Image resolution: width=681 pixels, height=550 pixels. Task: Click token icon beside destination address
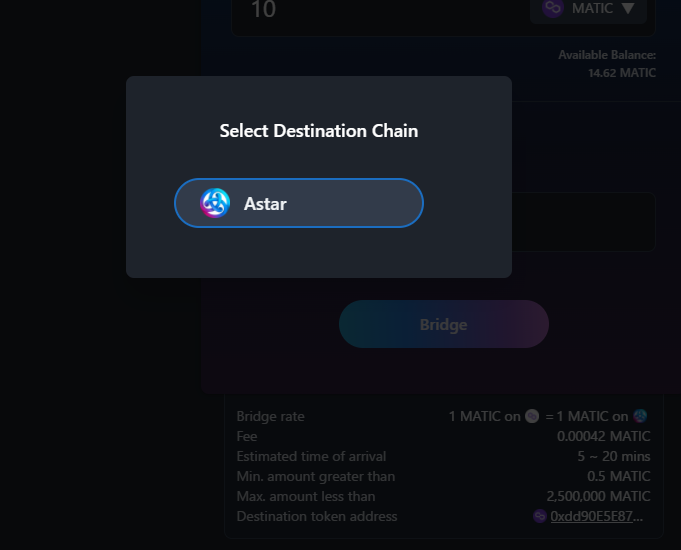(540, 516)
